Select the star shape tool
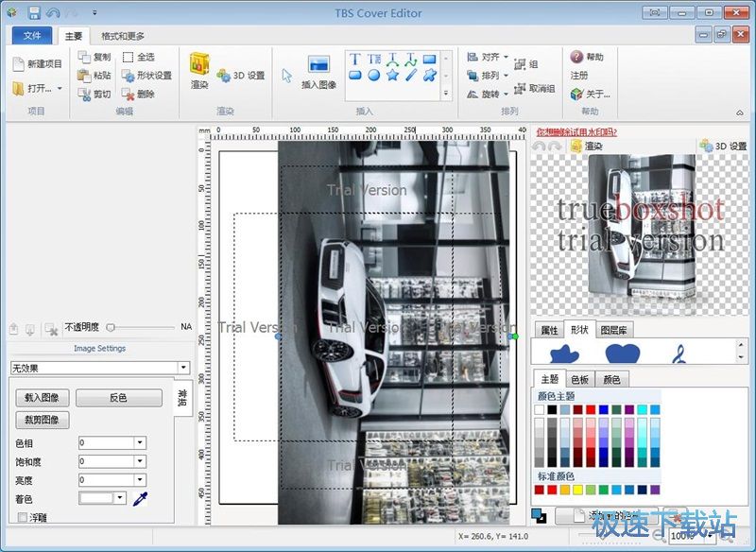The height and width of the screenshot is (552, 756). tap(392, 76)
